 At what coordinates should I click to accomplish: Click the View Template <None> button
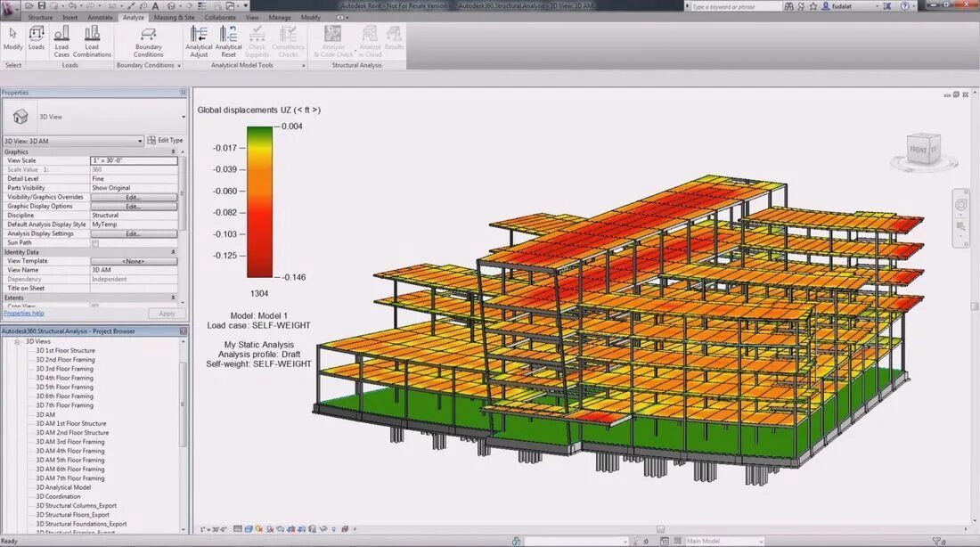134,261
